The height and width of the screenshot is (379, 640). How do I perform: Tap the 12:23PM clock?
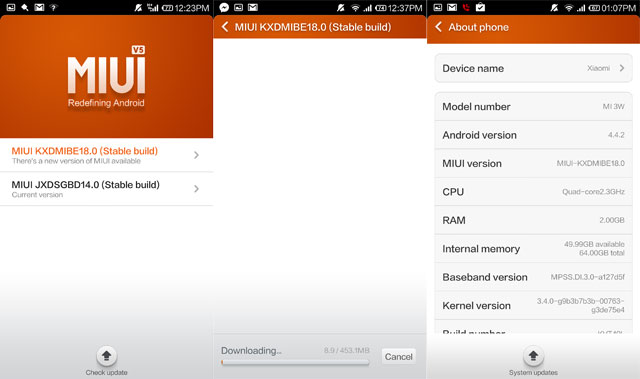coord(192,8)
